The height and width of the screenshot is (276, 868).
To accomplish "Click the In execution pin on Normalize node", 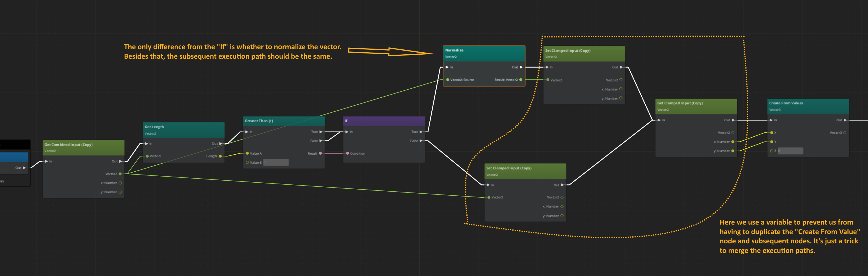I will pos(447,67).
